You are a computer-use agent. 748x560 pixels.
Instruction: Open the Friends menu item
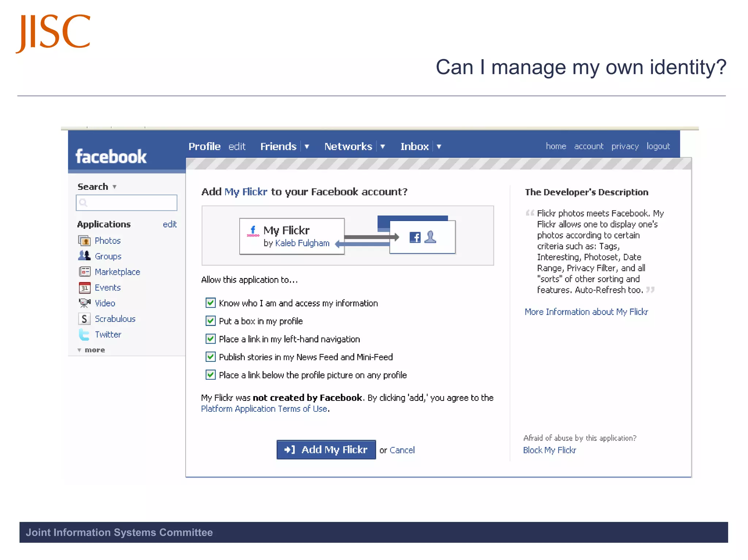tap(278, 146)
